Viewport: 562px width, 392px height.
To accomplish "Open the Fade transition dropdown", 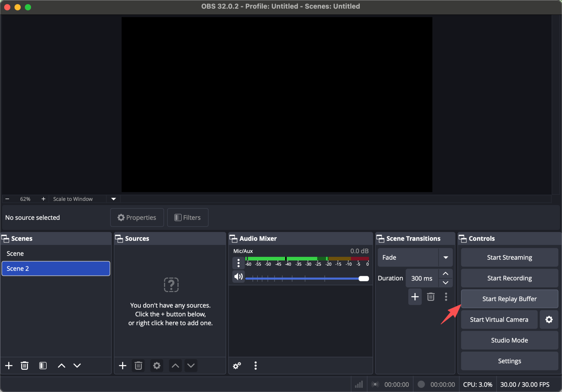I will tap(446, 257).
